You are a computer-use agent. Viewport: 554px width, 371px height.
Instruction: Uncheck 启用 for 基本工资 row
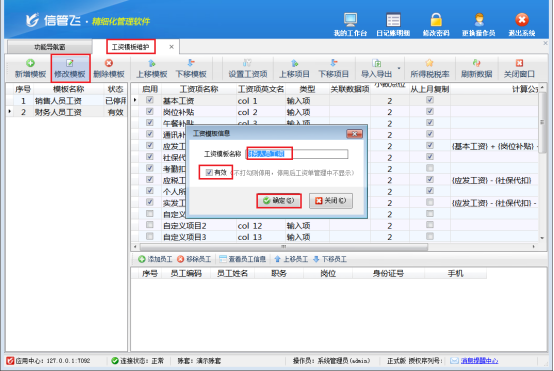(x=150, y=100)
